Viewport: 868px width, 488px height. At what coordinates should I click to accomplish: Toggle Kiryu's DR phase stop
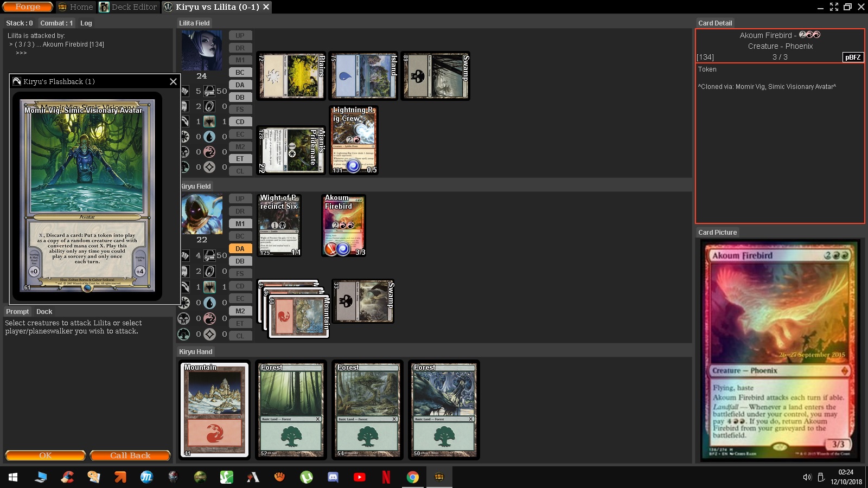(x=240, y=211)
